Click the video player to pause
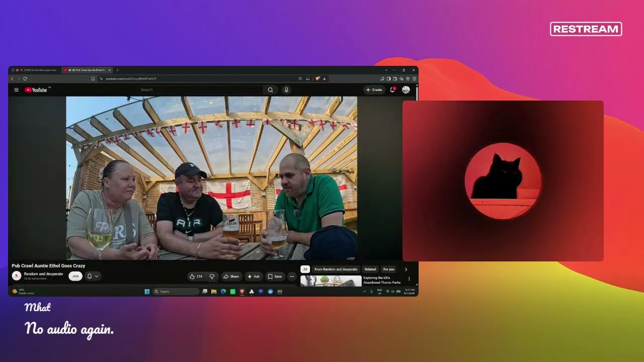This screenshot has width=644, height=362. (x=211, y=178)
